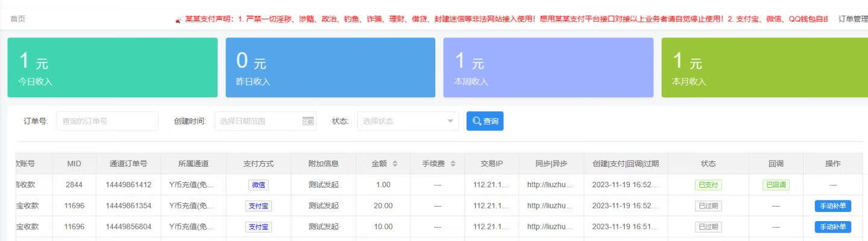Click the 支付宝 tag in second row
The image size is (868, 241).
(x=258, y=206)
